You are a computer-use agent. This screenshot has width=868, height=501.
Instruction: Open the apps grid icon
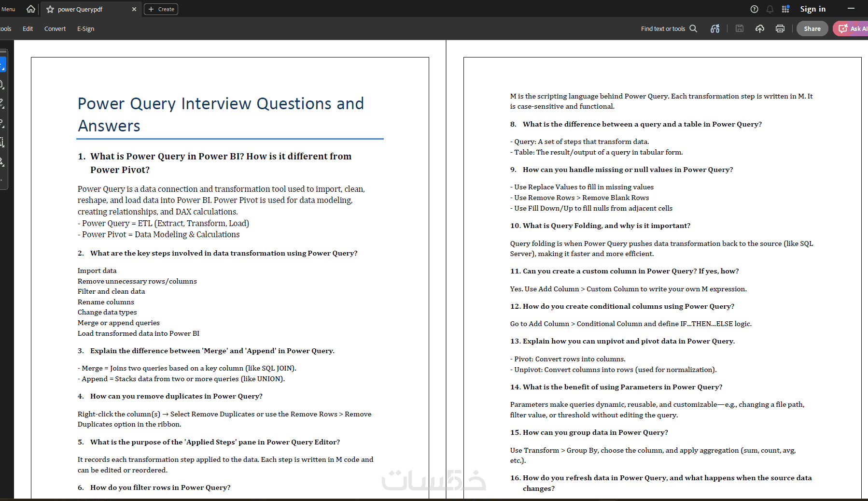pos(785,9)
